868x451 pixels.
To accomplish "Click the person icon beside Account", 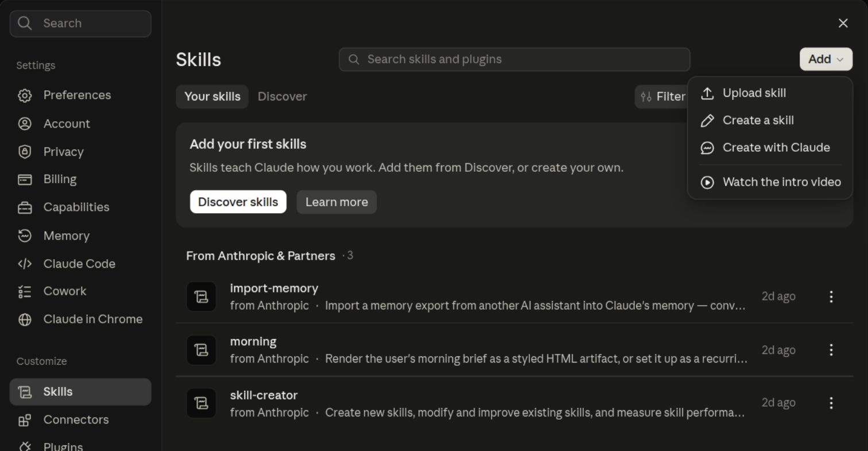I will 25,124.
